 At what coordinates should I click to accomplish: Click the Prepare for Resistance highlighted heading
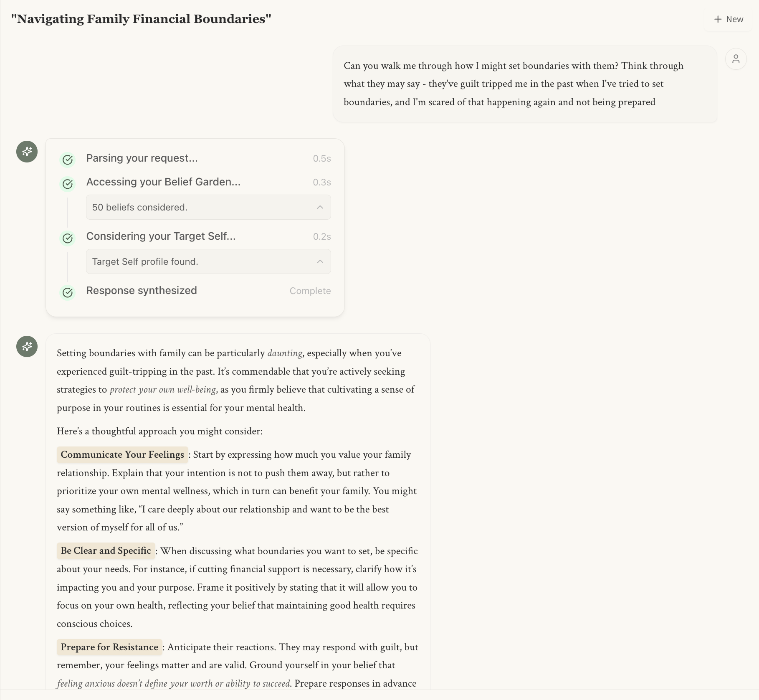pos(109,647)
